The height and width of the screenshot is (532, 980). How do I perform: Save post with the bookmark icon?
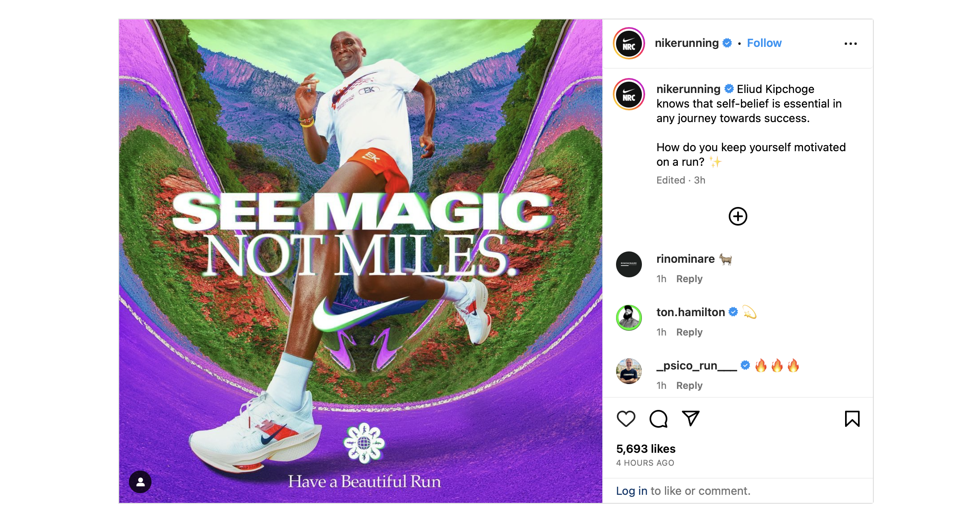(852, 418)
